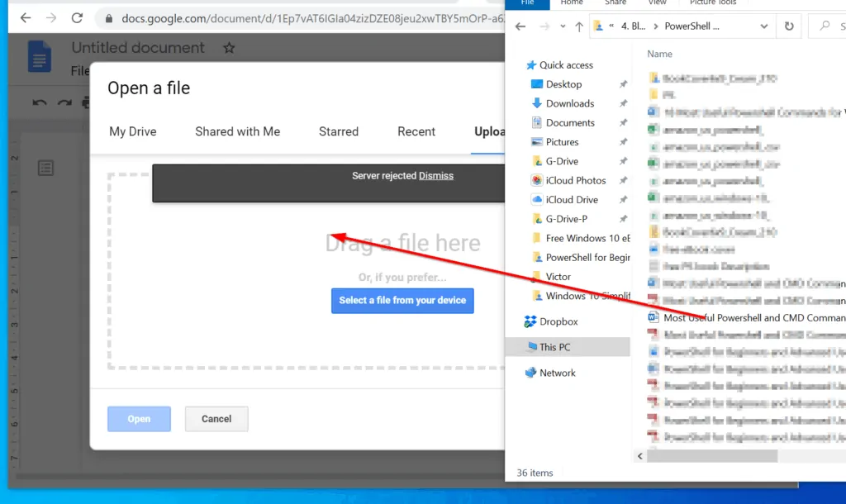The width and height of the screenshot is (846, 504).
Task: Open Dropbox from the navigation pane
Action: (x=550, y=321)
